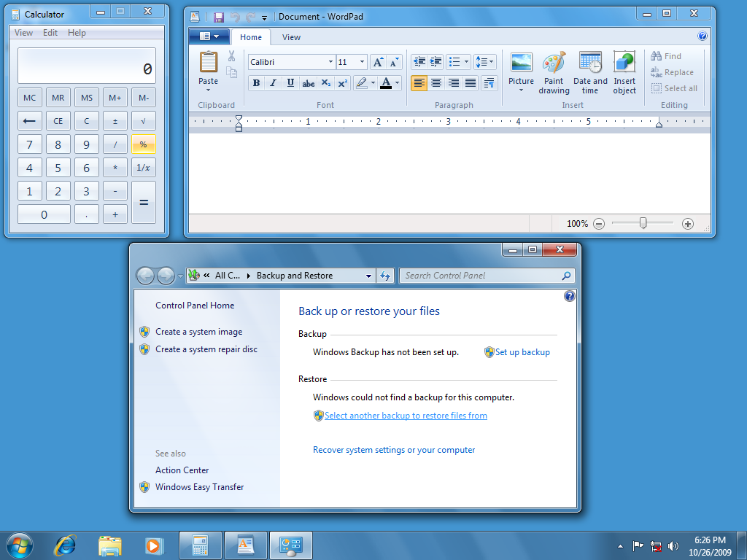Click Select another backup to restore files from
This screenshot has height=560, width=747.
pyautogui.click(x=406, y=416)
